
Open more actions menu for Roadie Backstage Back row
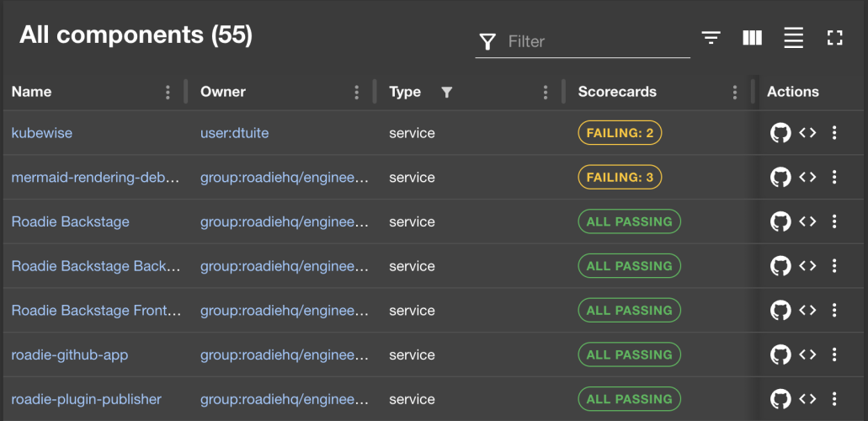834,265
